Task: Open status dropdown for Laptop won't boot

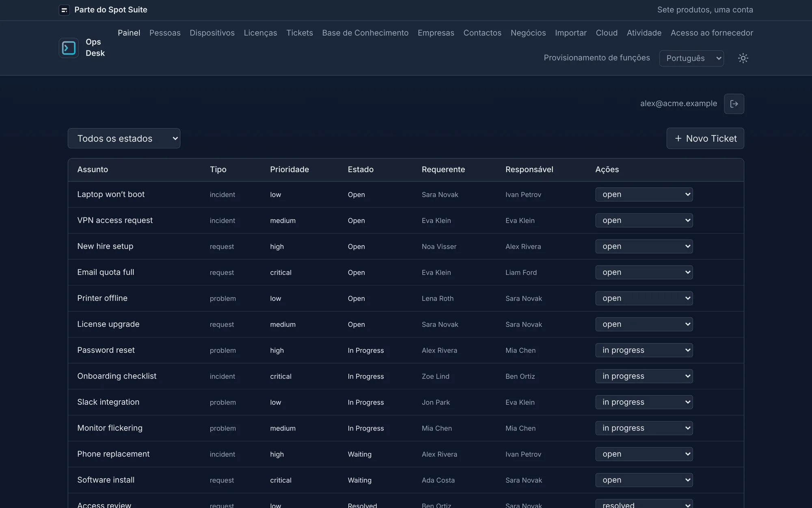Action: (644, 194)
